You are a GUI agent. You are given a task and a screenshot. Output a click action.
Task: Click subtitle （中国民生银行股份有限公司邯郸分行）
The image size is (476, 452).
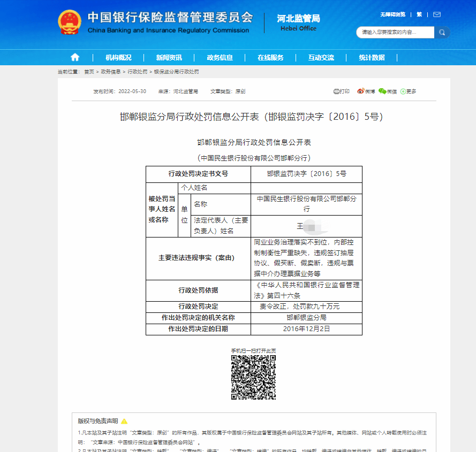pos(254,158)
